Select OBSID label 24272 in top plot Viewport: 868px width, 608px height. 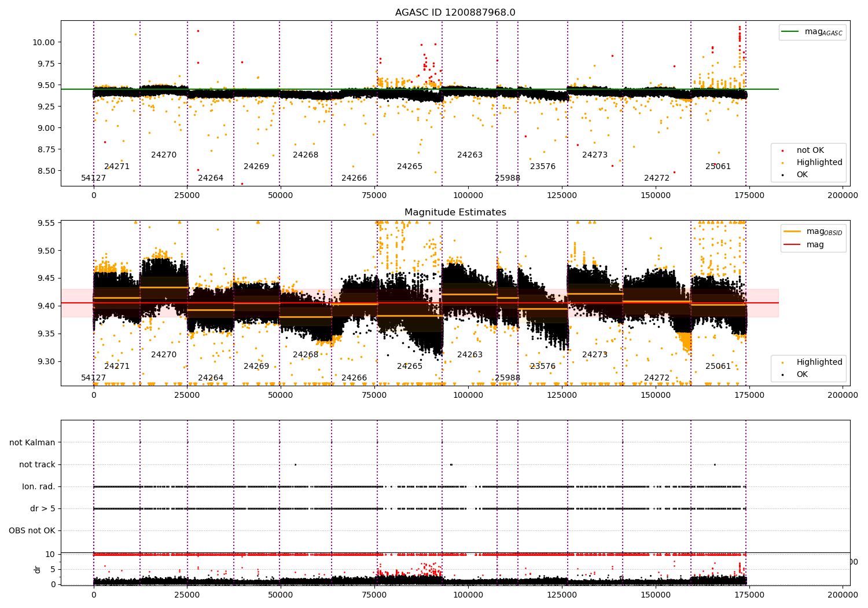click(x=657, y=178)
